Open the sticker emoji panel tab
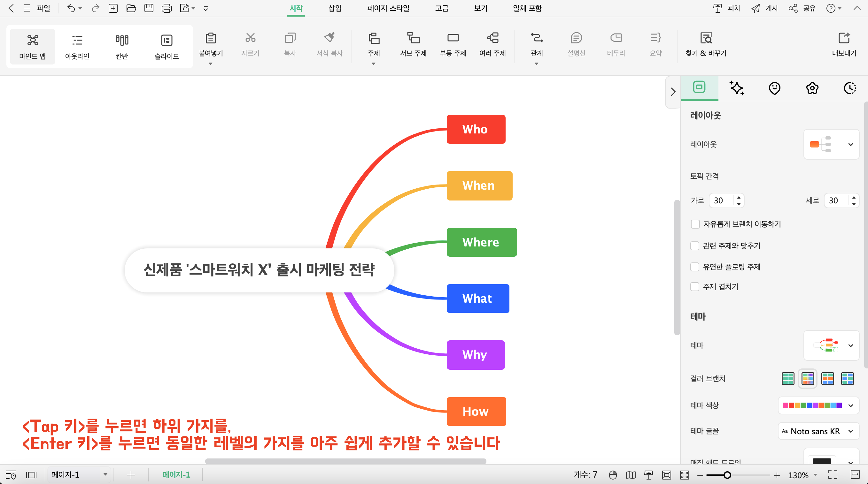The width and height of the screenshot is (868, 484). (x=774, y=88)
